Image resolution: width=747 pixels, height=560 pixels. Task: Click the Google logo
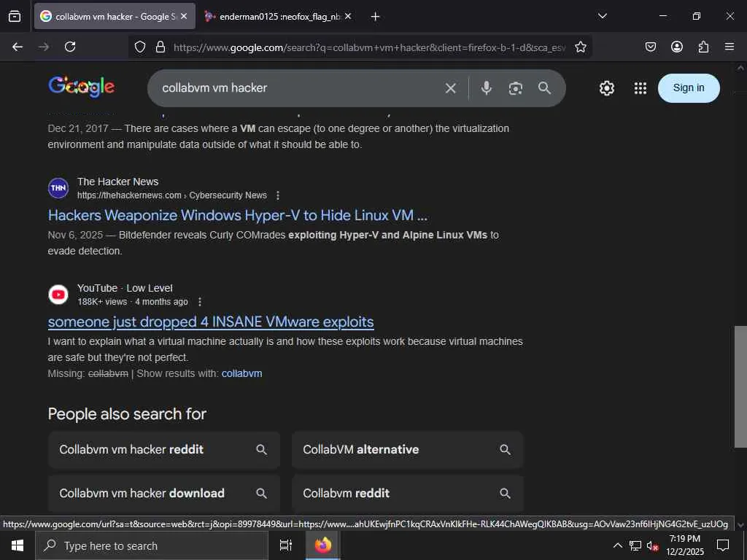pyautogui.click(x=82, y=87)
